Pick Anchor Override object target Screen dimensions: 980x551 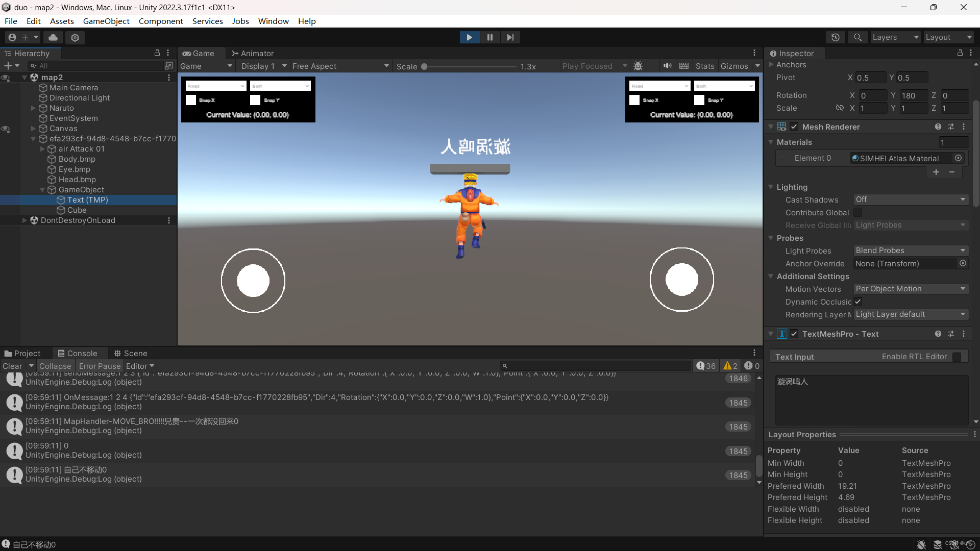tap(963, 263)
